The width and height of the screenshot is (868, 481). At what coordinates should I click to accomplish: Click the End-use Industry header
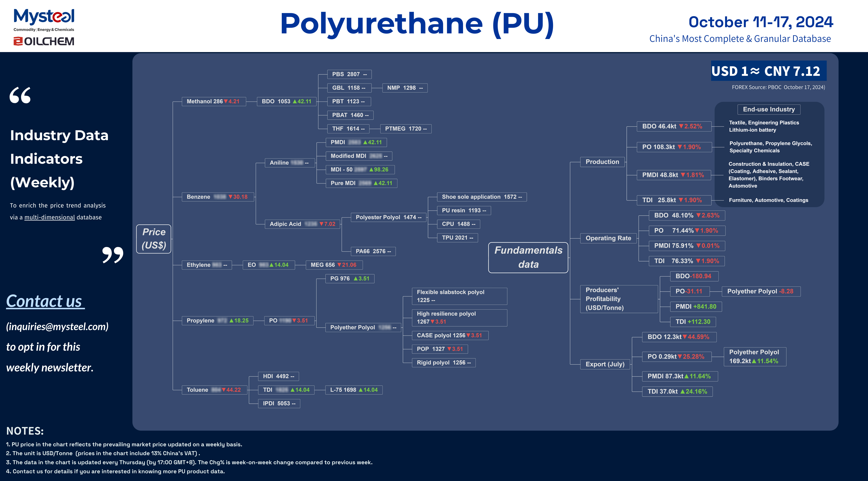pos(769,110)
